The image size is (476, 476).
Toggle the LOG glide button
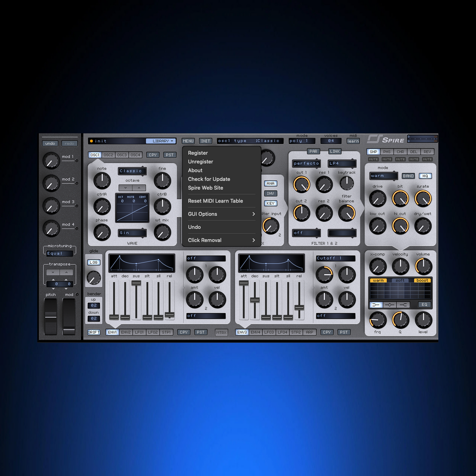click(x=93, y=262)
